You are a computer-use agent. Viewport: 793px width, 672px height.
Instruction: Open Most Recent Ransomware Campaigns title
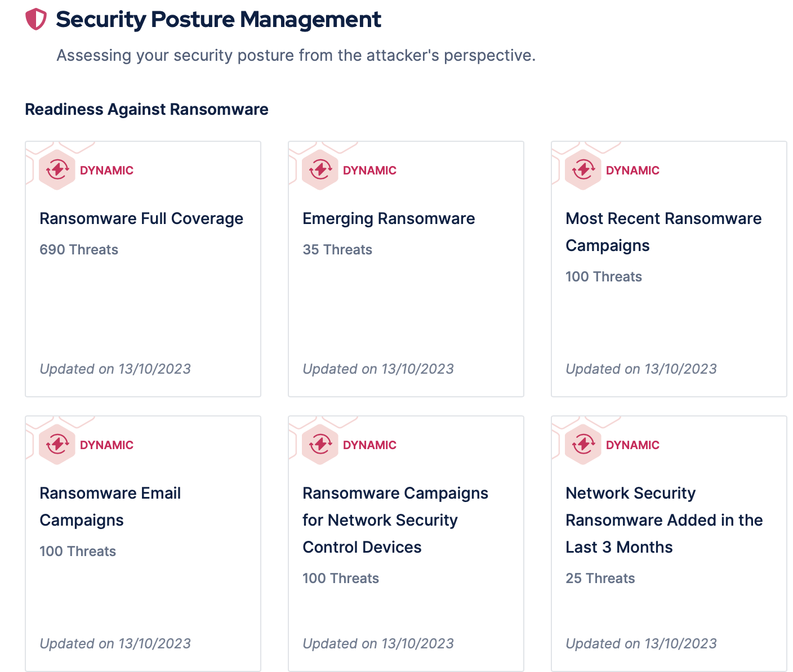coord(663,231)
